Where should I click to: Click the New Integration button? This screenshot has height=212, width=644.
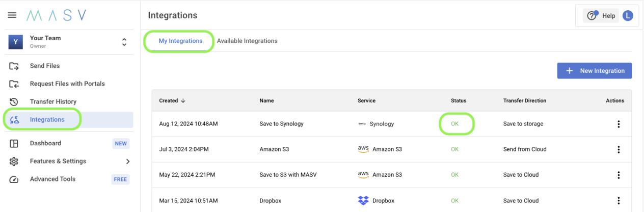(595, 71)
